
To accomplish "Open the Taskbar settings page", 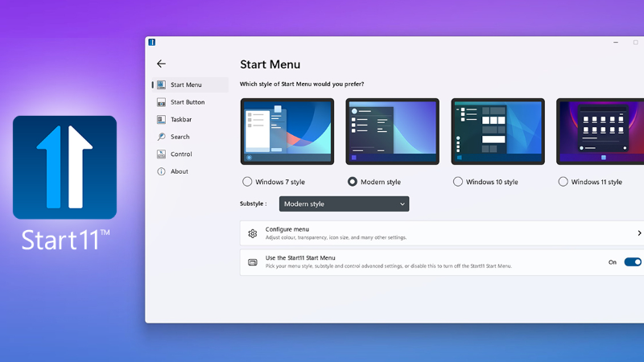I will point(181,120).
